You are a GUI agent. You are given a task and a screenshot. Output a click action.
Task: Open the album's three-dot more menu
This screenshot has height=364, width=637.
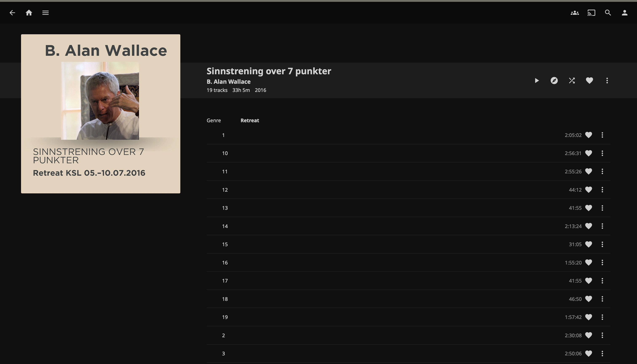click(607, 81)
